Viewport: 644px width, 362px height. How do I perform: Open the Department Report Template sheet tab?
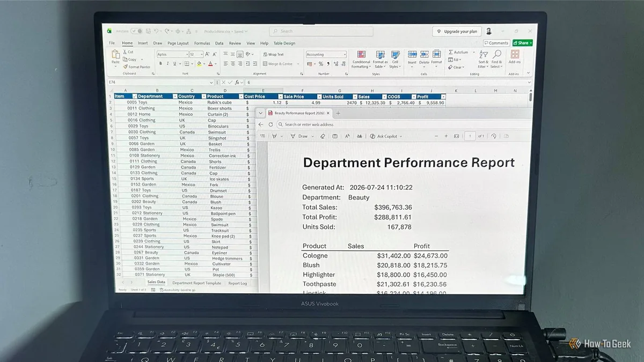[196, 283]
